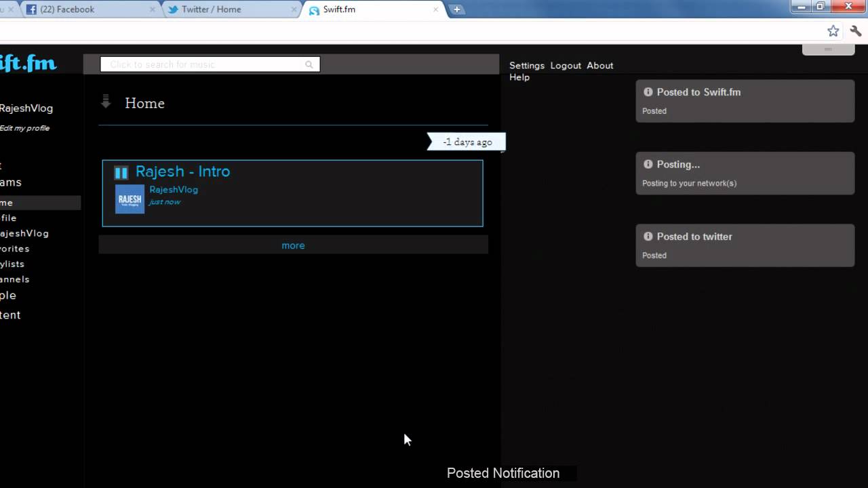Viewport: 868px width, 488px height.
Task: Open RajeshVlog user link in track card
Action: 174,190
